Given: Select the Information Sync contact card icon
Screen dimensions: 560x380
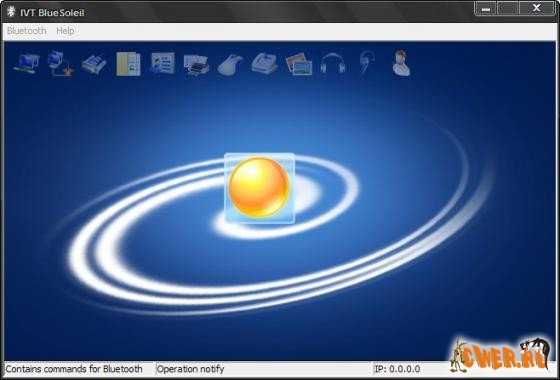Looking at the screenshot, I should 162,64.
